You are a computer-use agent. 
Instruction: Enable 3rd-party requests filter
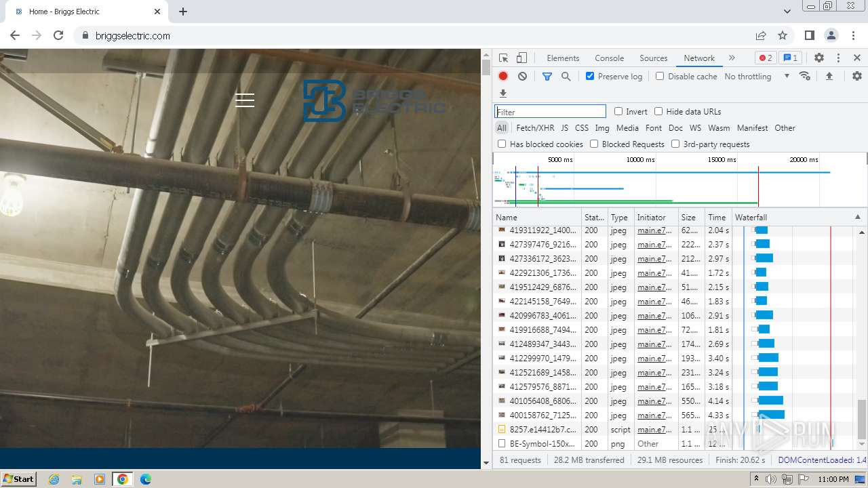[x=675, y=144]
